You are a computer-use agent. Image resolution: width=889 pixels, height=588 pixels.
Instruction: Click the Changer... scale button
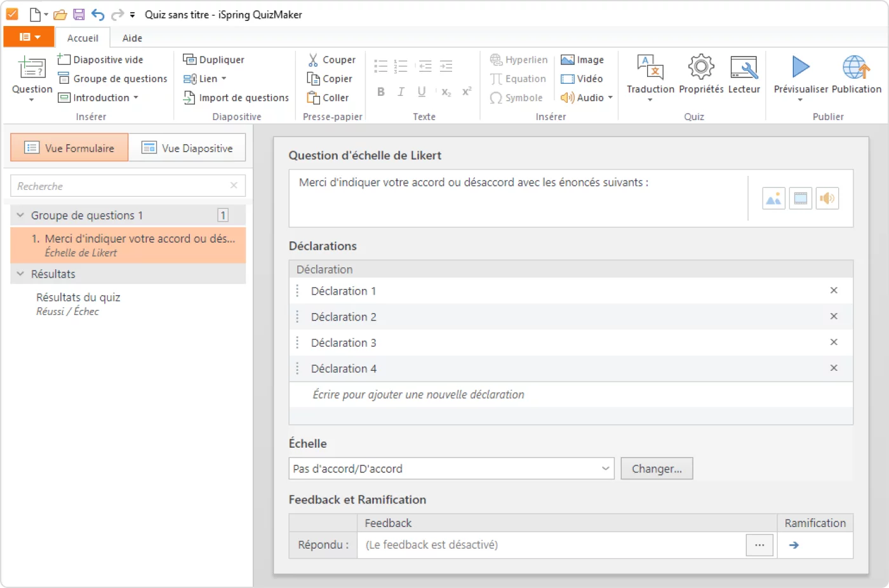tap(657, 469)
